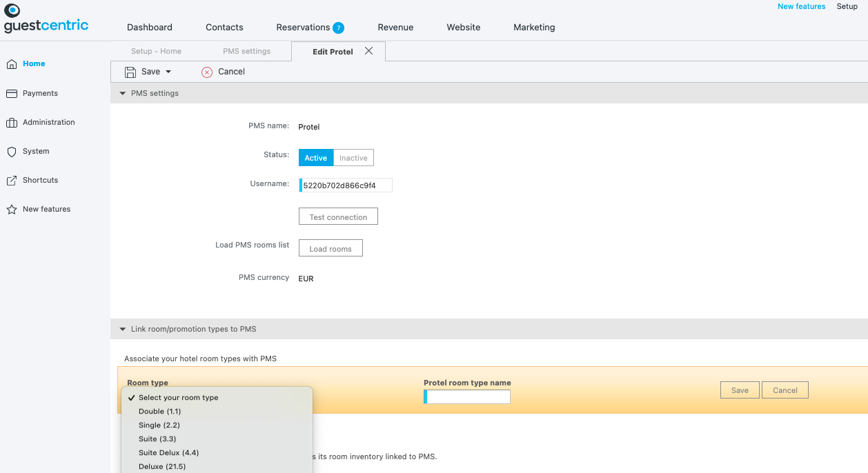Image resolution: width=868 pixels, height=473 pixels.
Task: Select Deluxe (21.5) room type
Action: 217,466
